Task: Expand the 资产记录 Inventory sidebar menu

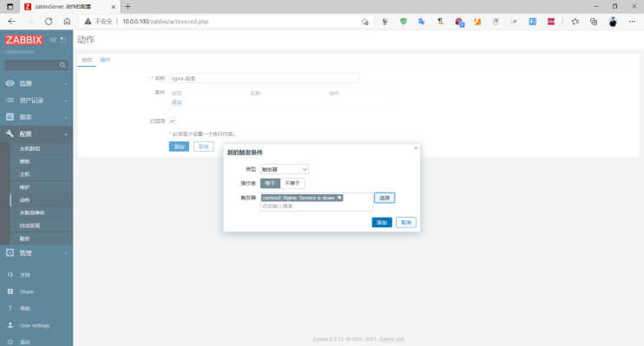Action: click(36, 100)
